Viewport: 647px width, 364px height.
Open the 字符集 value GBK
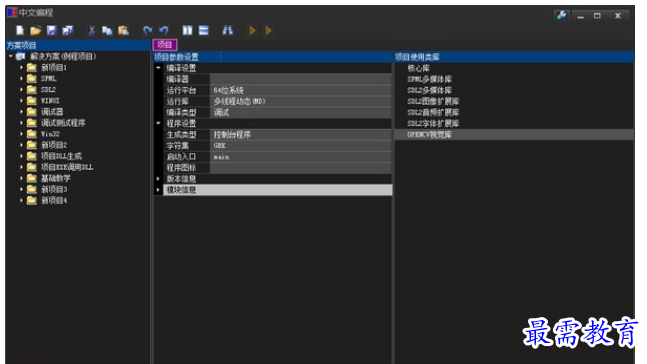[301, 146]
